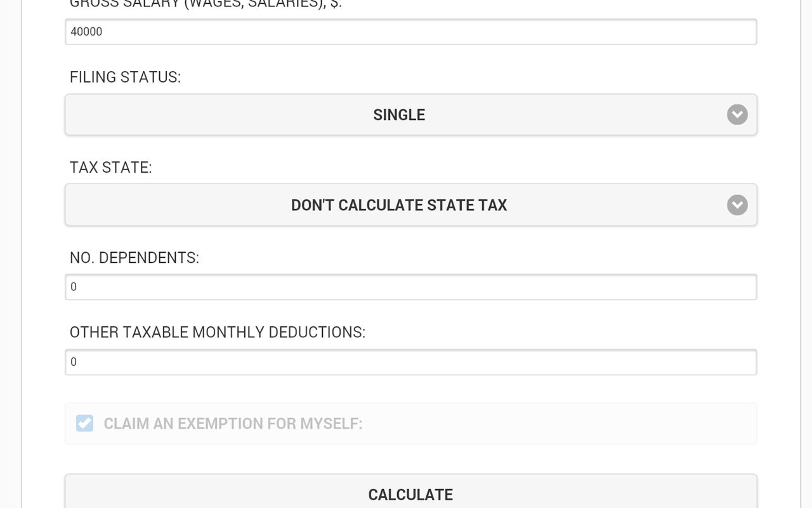Viewport: 812px width, 508px height.
Task: Select the SINGLE text in filing status
Action: (398, 115)
